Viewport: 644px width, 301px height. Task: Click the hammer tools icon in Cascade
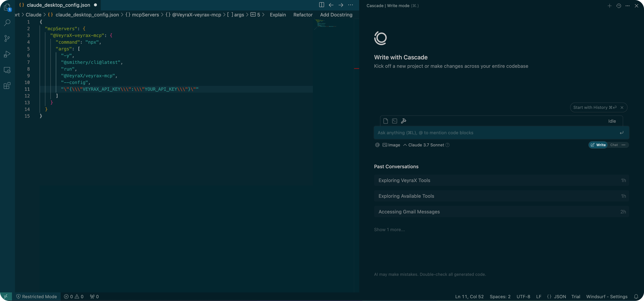point(404,121)
